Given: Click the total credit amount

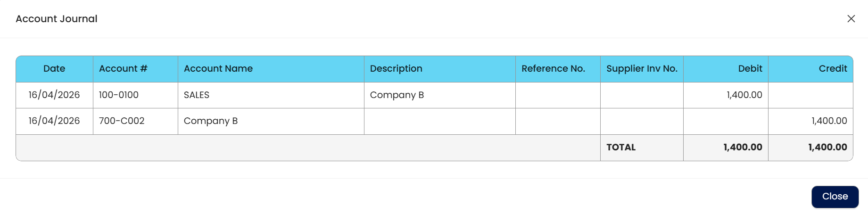Looking at the screenshot, I should click(x=827, y=148).
